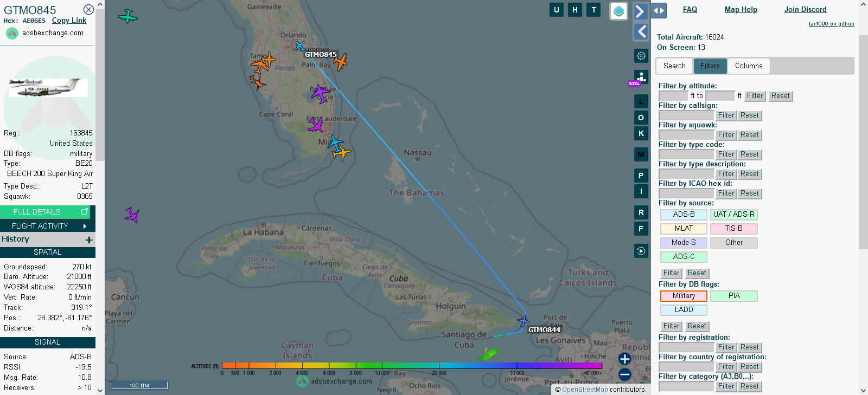Open the Join Discord link

coord(806,9)
